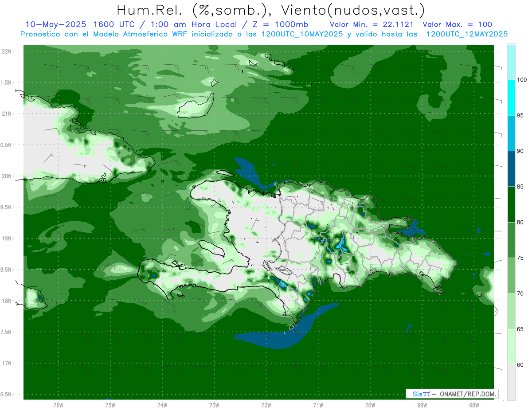Screen dimensions: 532x411
Task: Click the "9.5N" latitude label
Action: [x=7, y=207]
